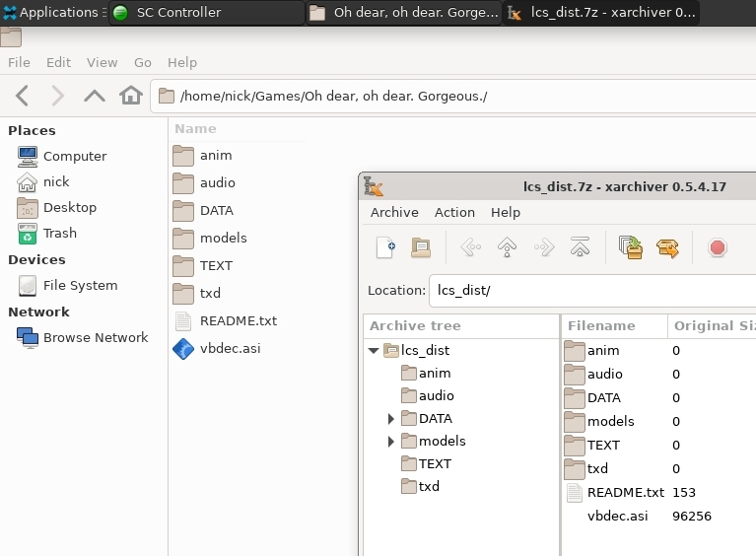Image resolution: width=756 pixels, height=556 pixels.
Task: Open nick home folder in sidebar
Action: (43, 181)
